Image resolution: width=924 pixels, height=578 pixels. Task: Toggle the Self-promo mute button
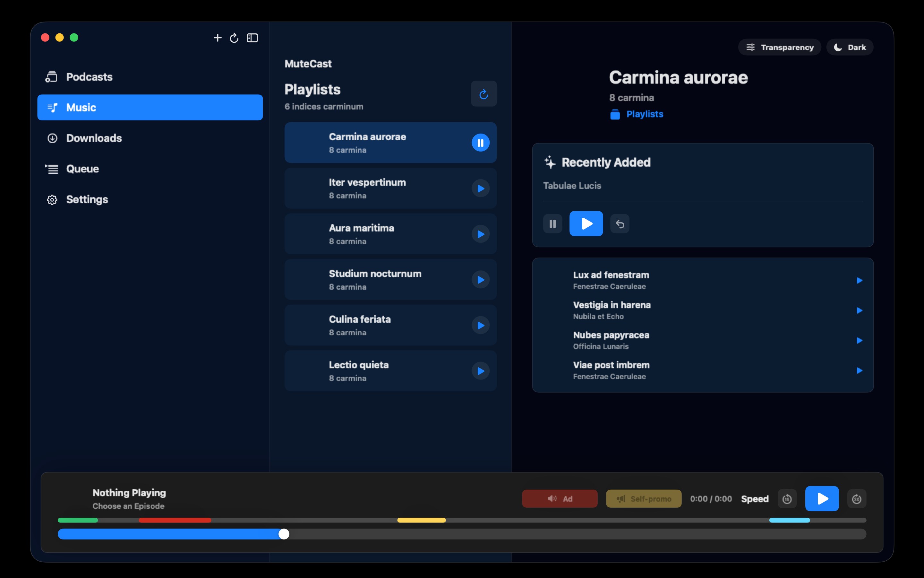tap(644, 498)
